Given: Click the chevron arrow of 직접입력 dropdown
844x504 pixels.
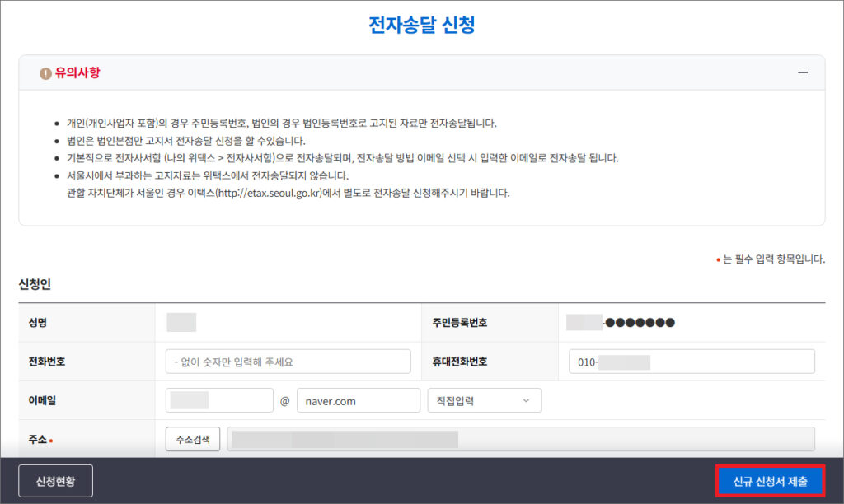Looking at the screenshot, I should (x=526, y=401).
